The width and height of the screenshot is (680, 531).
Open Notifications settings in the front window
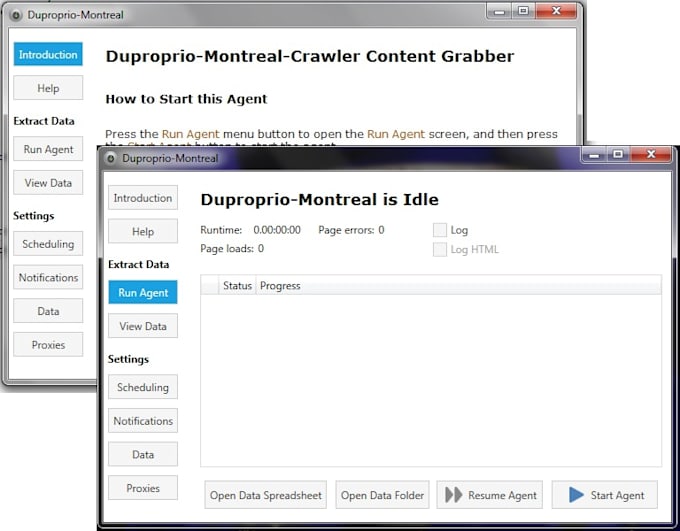point(143,420)
